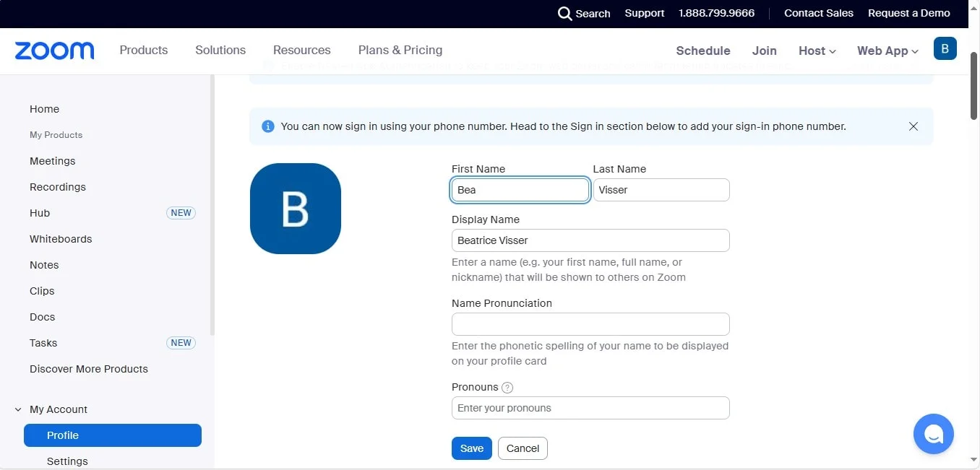
Task: Open Home in the sidebar
Action: pyautogui.click(x=44, y=109)
